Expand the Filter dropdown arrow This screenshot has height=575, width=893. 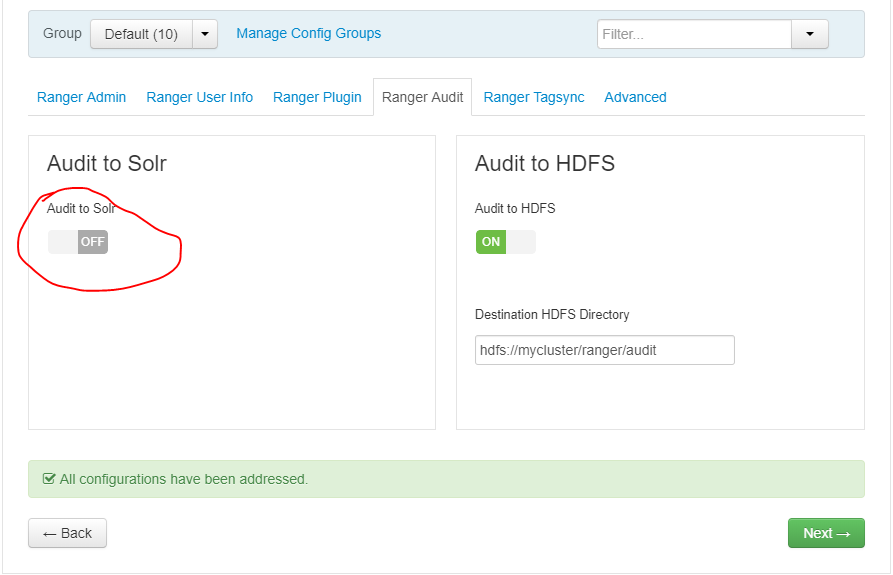(810, 34)
